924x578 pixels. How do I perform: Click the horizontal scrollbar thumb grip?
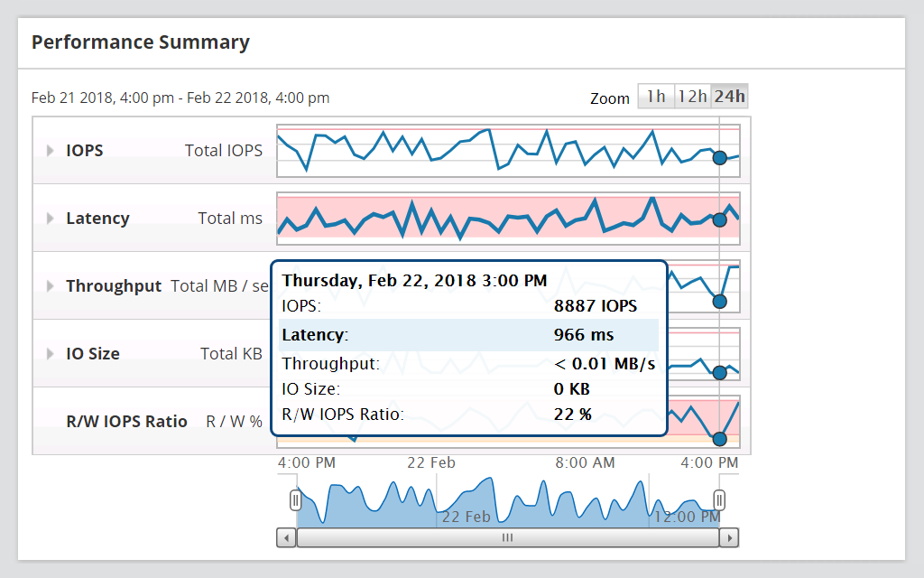point(507,537)
